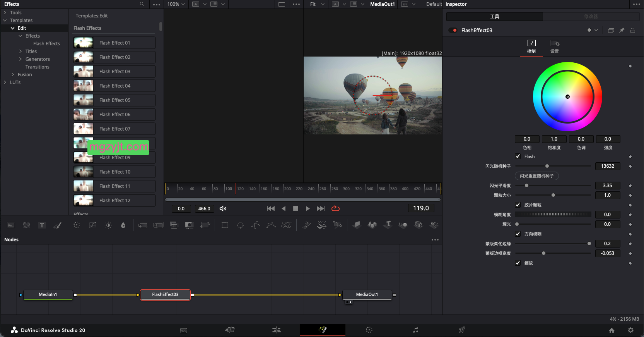Viewport: 644px width, 337px height.
Task: Switch to the 工具 tab
Action: tap(495, 17)
